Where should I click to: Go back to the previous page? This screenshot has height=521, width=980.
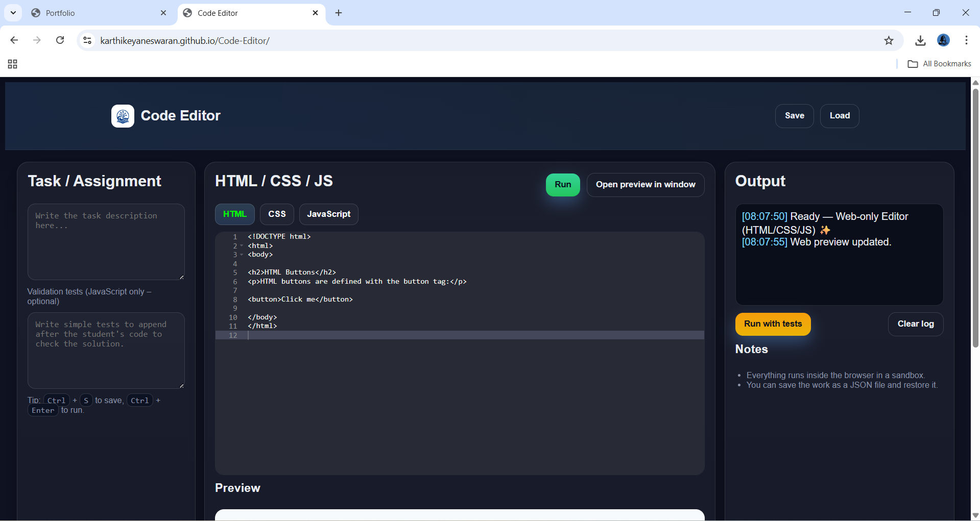tap(14, 40)
